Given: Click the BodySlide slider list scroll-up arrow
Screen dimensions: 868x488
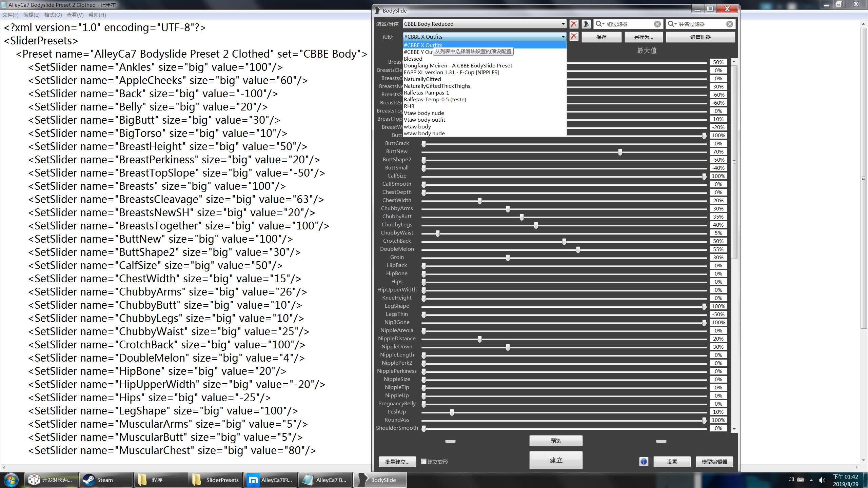Looking at the screenshot, I should [x=734, y=62].
